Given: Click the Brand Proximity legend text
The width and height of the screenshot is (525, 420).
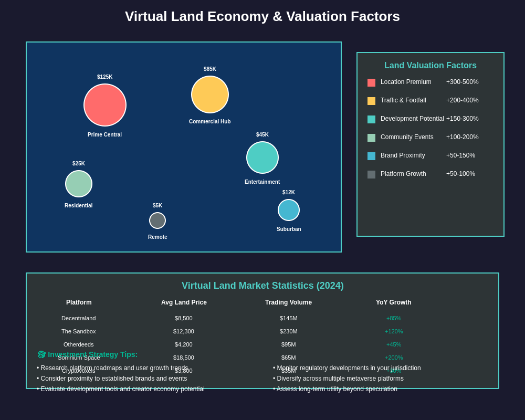Looking at the screenshot, I should [403, 155].
